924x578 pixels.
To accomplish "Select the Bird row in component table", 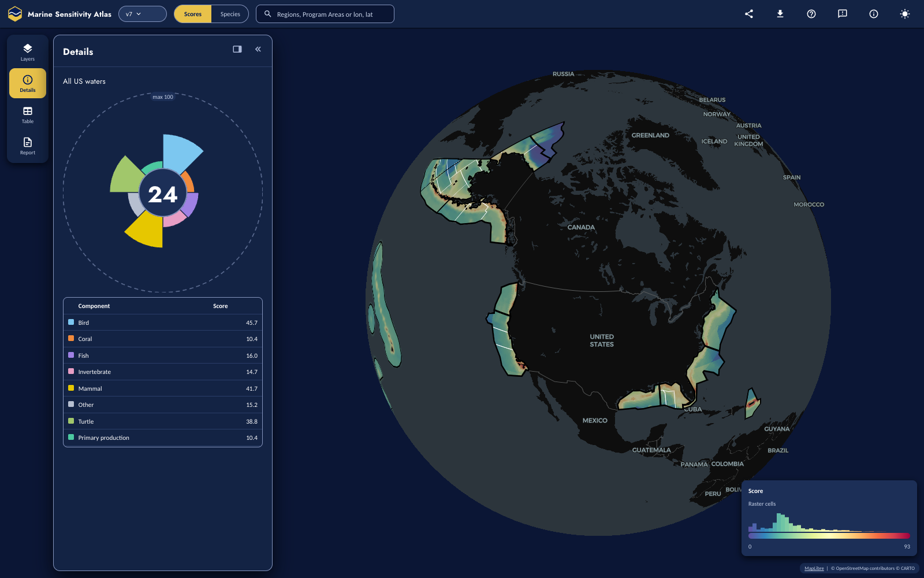I will click(163, 323).
